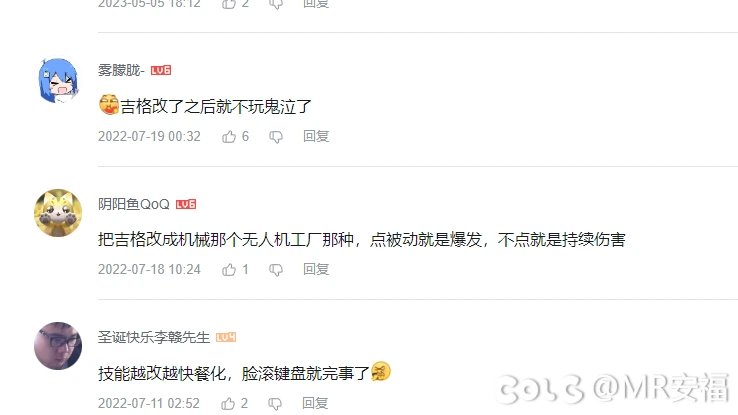
Task: Open 阴阳鱼QoQ username link
Action: [x=134, y=204]
